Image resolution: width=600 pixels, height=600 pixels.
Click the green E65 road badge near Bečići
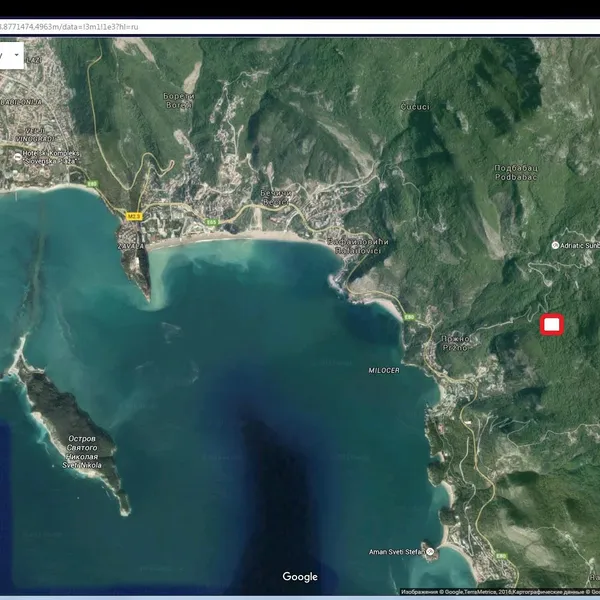(x=211, y=222)
